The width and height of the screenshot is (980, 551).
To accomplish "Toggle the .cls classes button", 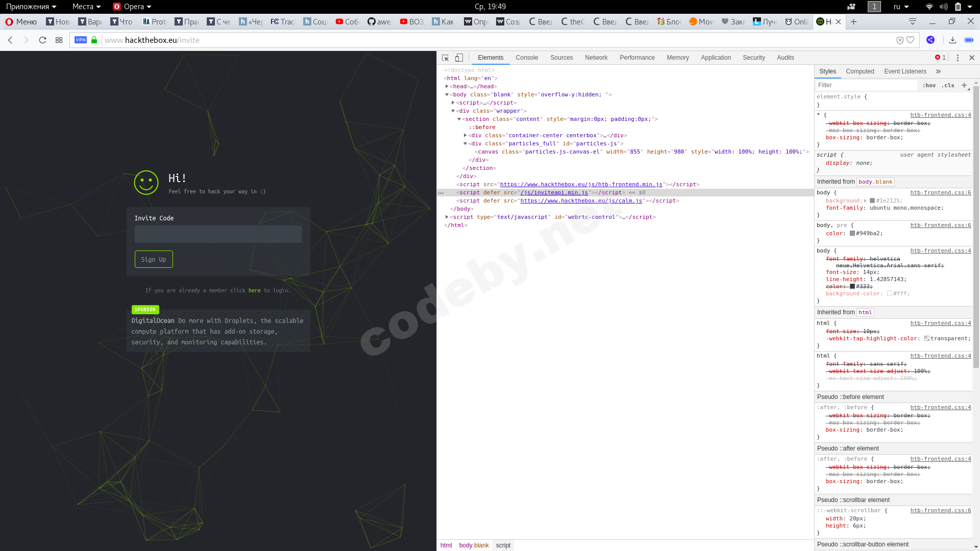I will [x=948, y=85].
